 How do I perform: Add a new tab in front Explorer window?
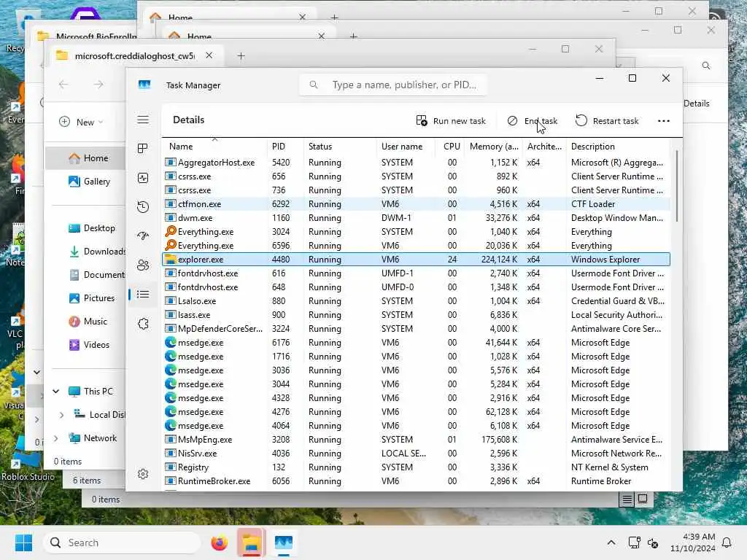pos(241,55)
